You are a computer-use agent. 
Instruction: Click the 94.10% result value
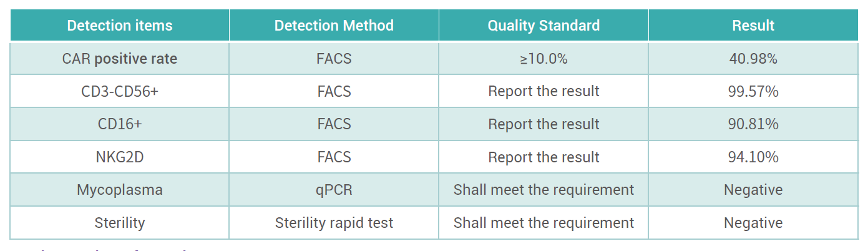tap(753, 157)
